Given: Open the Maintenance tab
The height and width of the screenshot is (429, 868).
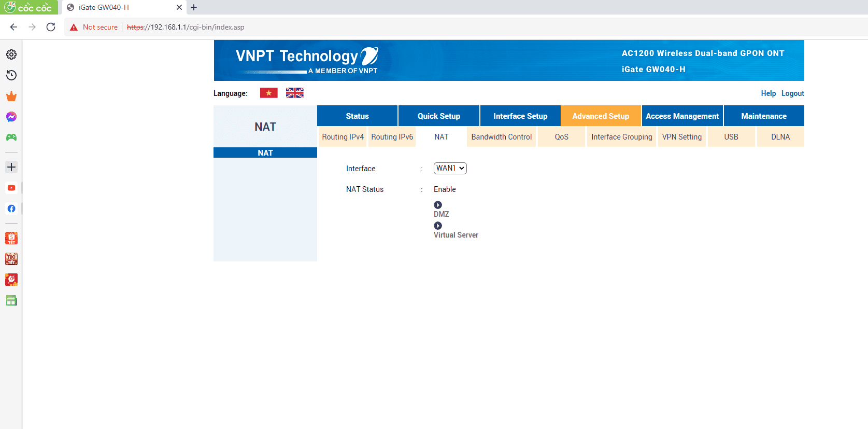Looking at the screenshot, I should tap(764, 116).
